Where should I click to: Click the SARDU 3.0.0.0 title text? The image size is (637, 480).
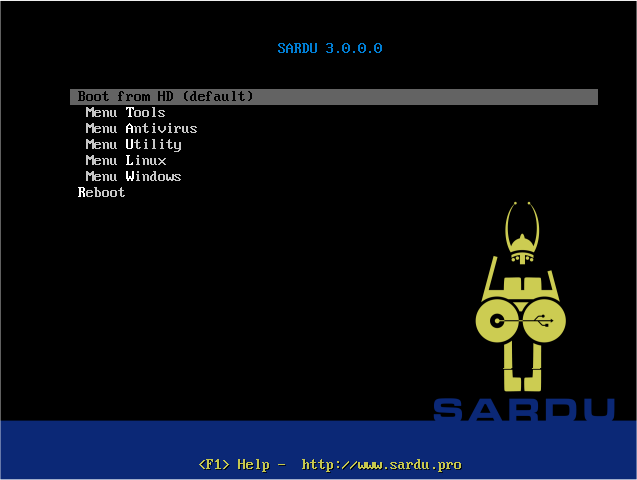(330, 48)
